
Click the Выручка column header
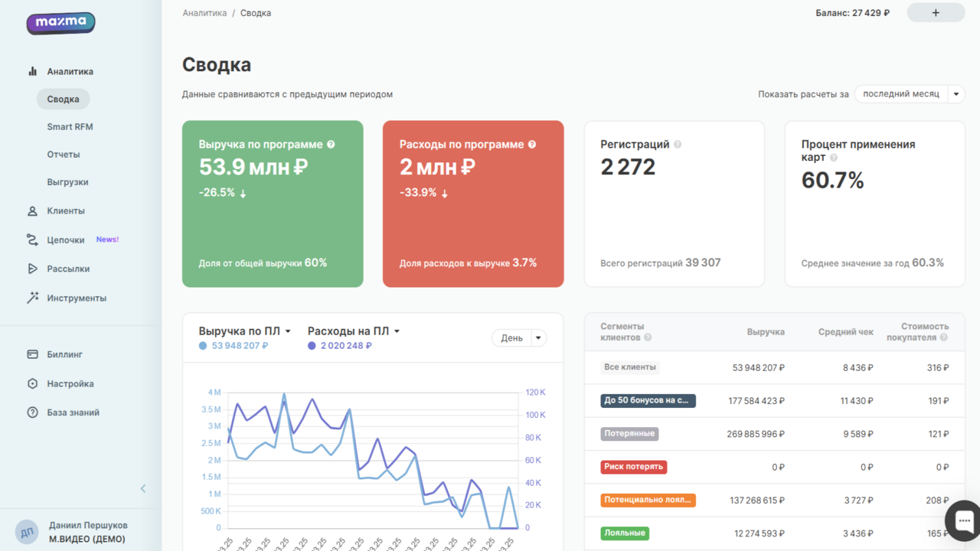(x=766, y=332)
